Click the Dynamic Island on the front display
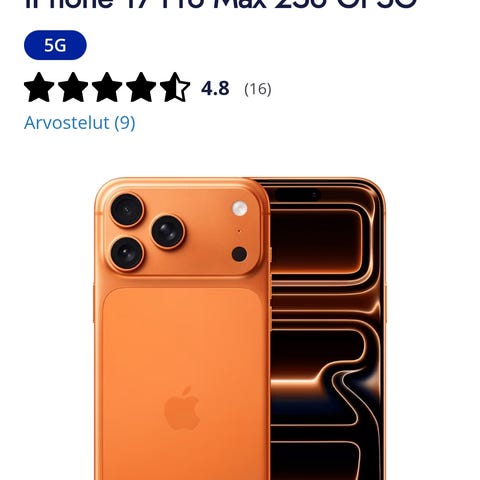 297,194
